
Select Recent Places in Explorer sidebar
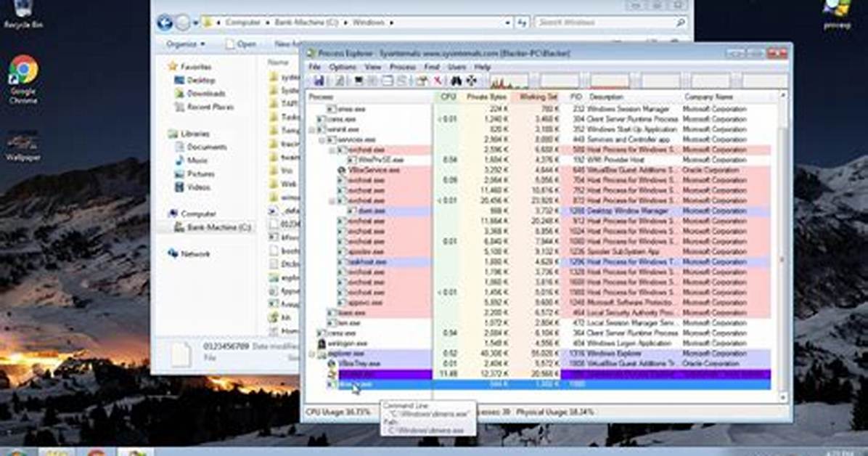pyautogui.click(x=204, y=107)
